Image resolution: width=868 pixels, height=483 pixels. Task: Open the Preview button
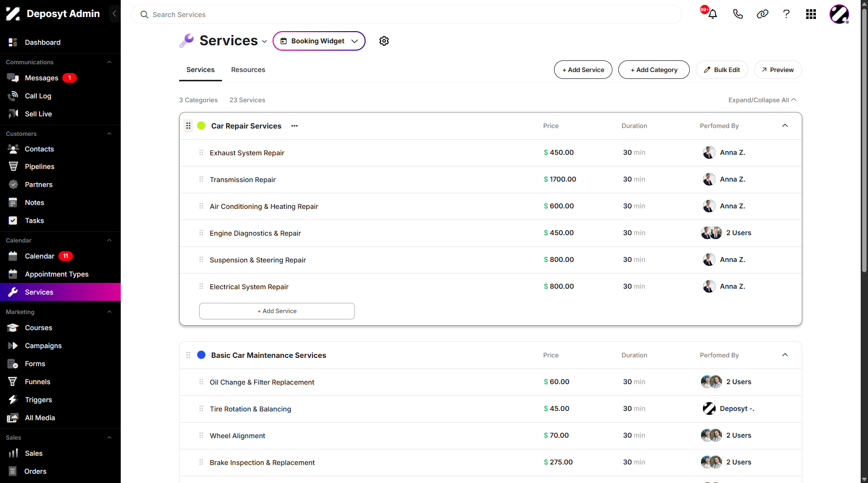tap(778, 70)
